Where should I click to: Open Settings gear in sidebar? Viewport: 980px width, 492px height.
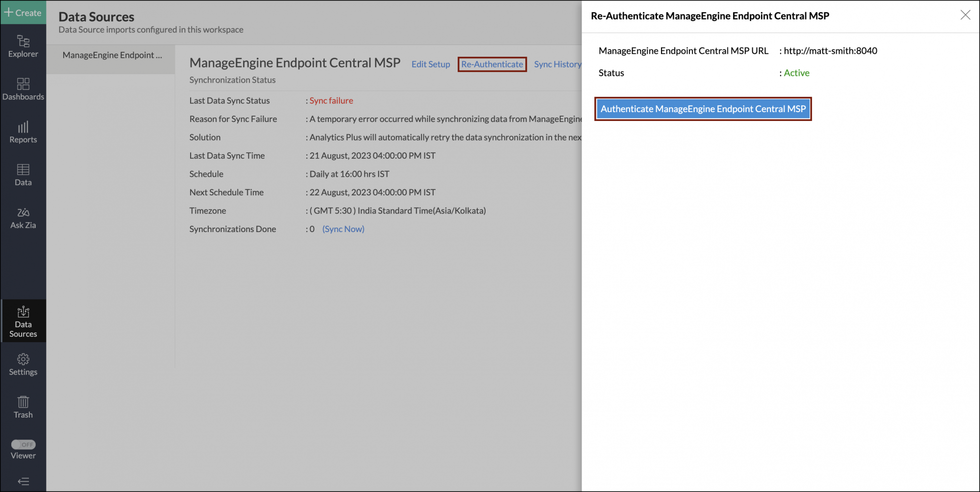pos(23,365)
